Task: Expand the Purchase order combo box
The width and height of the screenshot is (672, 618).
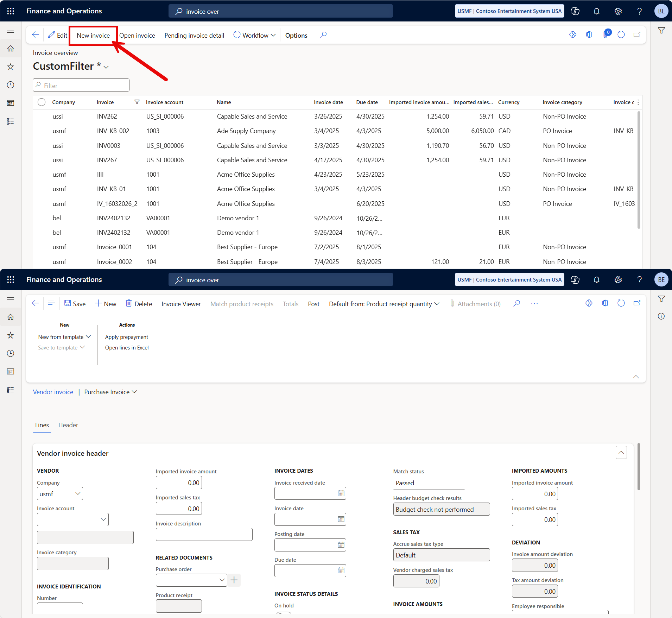Action: point(222,580)
